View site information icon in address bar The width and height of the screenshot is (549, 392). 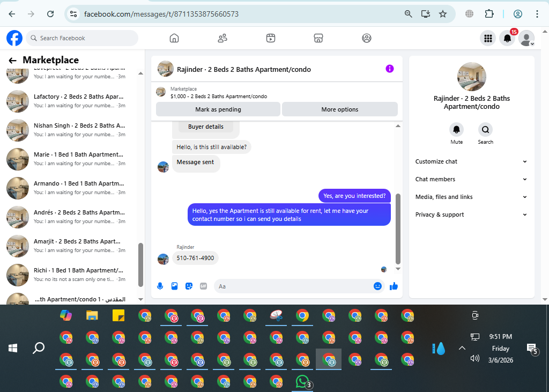(73, 14)
